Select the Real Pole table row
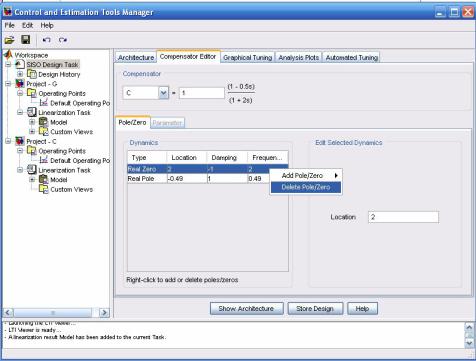 click(x=208, y=179)
